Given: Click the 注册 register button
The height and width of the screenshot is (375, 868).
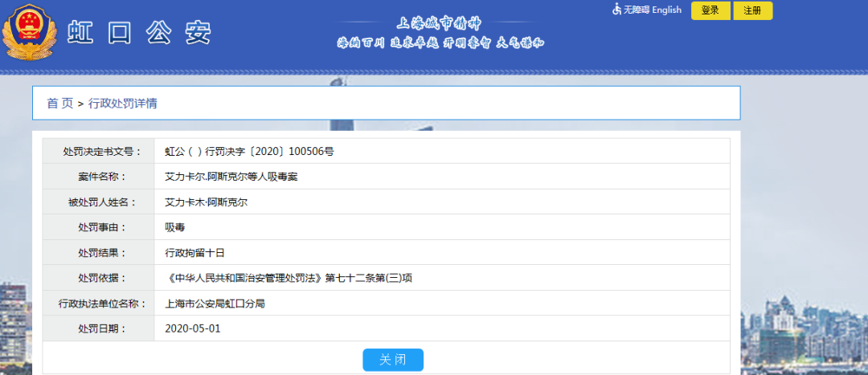Looking at the screenshot, I should (753, 10).
